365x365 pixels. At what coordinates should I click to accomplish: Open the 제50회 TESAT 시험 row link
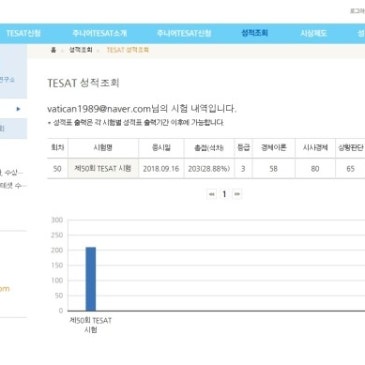point(103,169)
